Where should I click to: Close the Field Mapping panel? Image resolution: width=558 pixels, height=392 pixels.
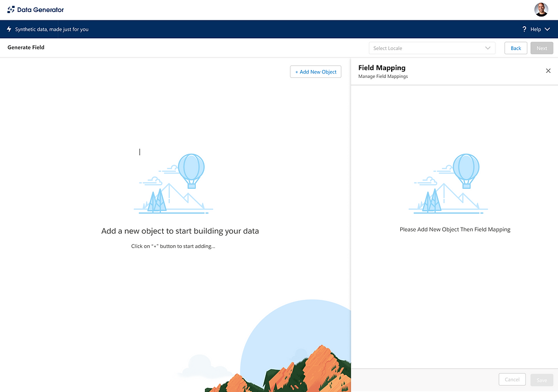point(548,71)
